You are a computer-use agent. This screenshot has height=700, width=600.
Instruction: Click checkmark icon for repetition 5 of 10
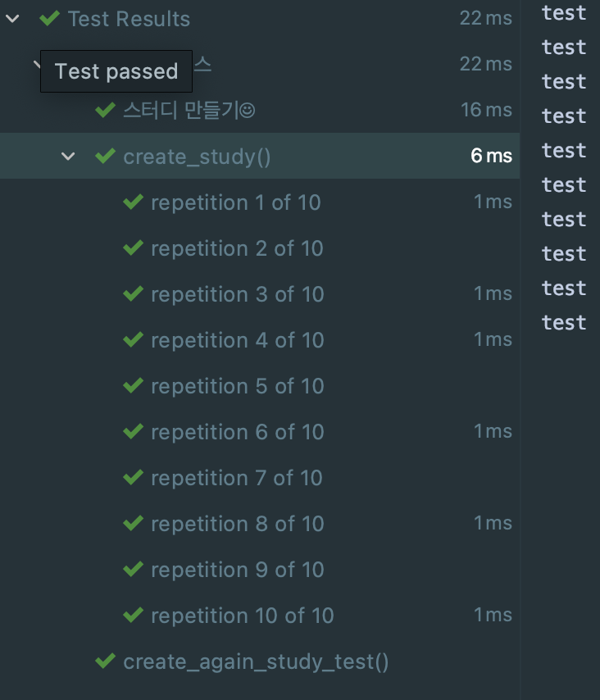tap(133, 385)
